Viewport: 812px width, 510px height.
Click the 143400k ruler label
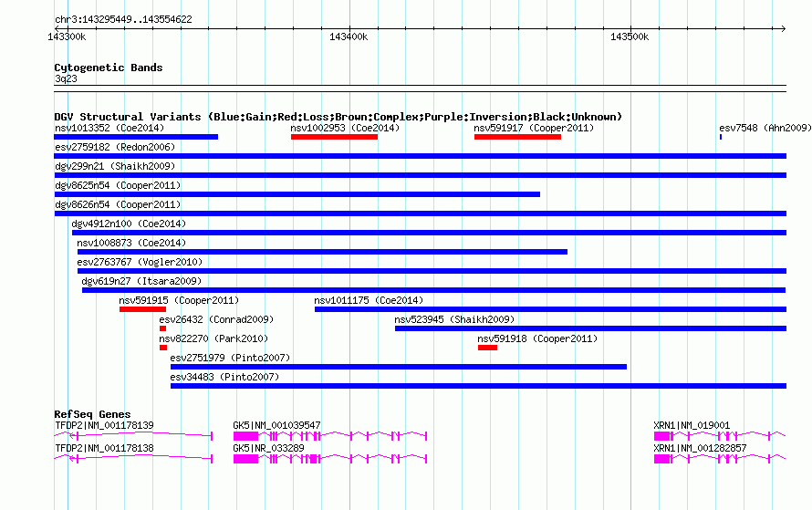349,36
